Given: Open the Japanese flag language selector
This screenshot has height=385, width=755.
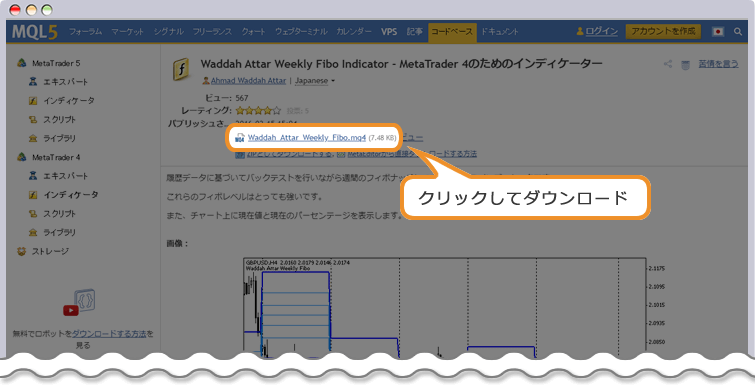Looking at the screenshot, I should pos(718,32).
